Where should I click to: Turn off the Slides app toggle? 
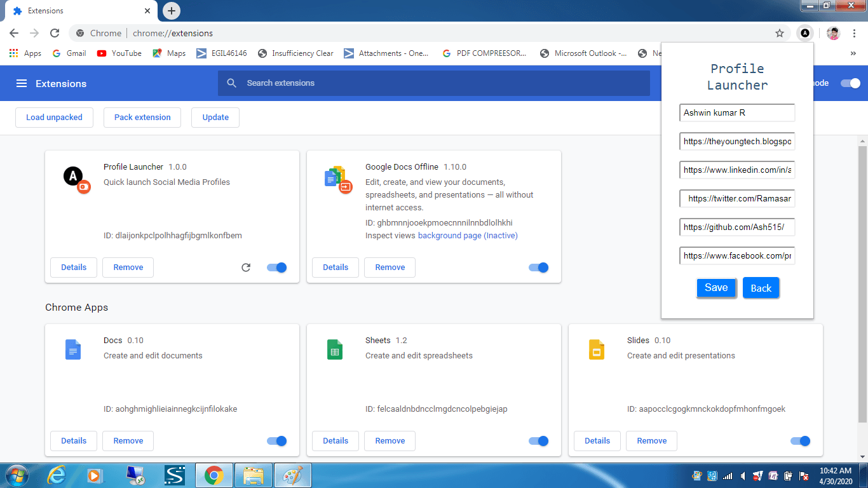point(801,441)
